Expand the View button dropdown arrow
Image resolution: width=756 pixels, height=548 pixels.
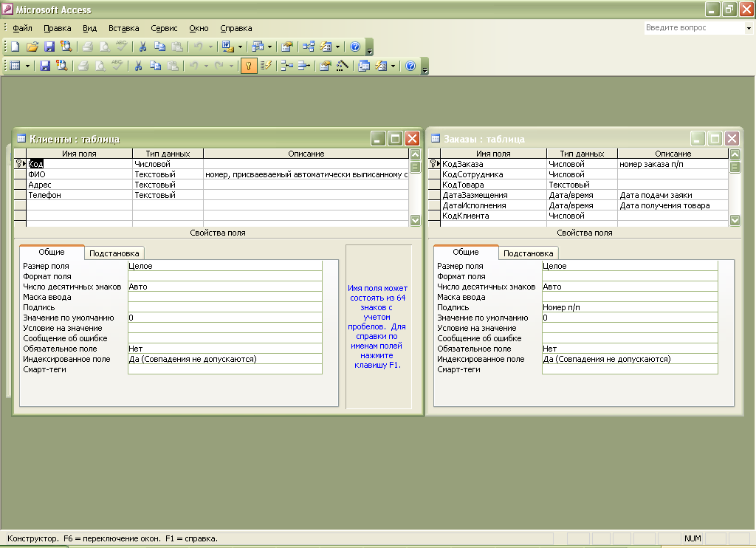(27, 66)
